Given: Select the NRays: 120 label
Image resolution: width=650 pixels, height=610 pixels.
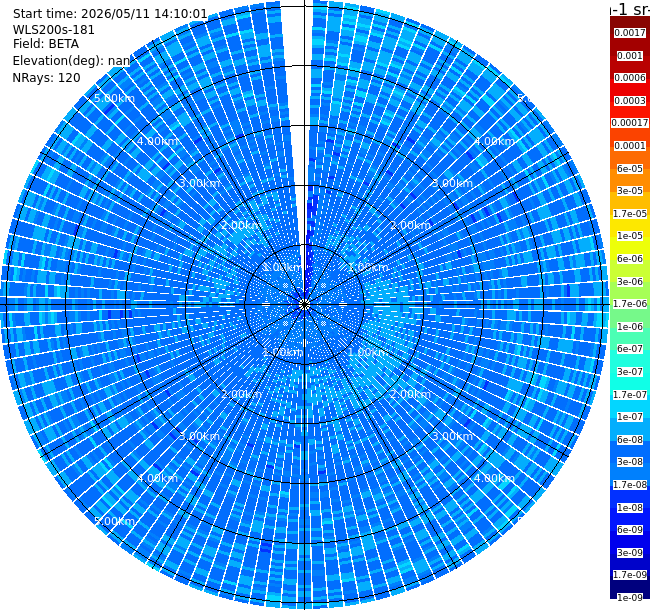Looking at the screenshot, I should point(46,77).
